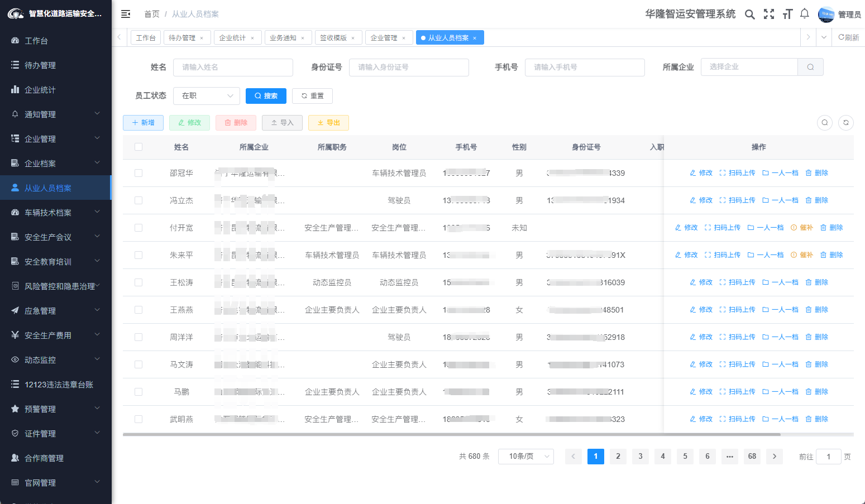Expand 通知管理 in the sidebar
This screenshot has height=504, width=865.
tap(56, 114)
